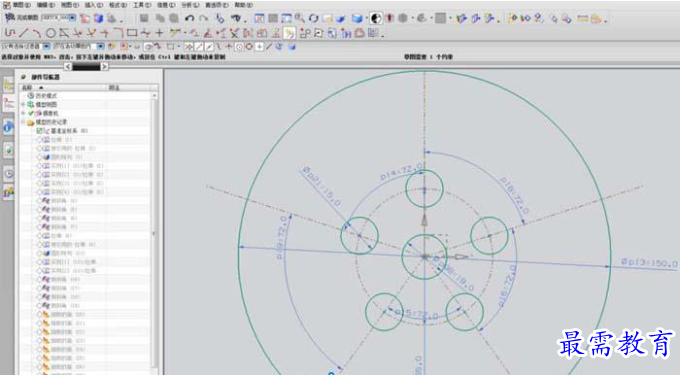Select the Line sketch tool
The height and width of the screenshot is (375, 681).
pos(24,33)
